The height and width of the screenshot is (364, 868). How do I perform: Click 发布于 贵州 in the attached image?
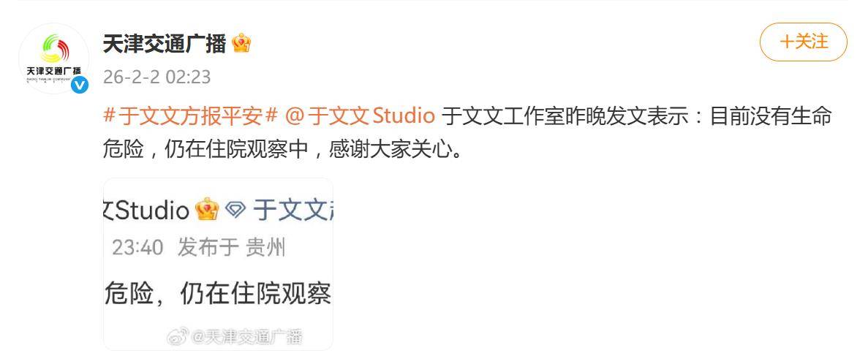(231, 247)
